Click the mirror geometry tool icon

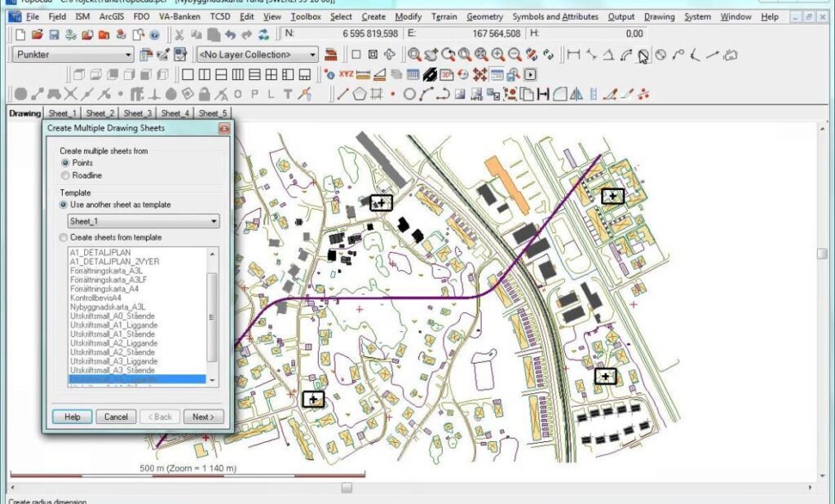[577, 95]
